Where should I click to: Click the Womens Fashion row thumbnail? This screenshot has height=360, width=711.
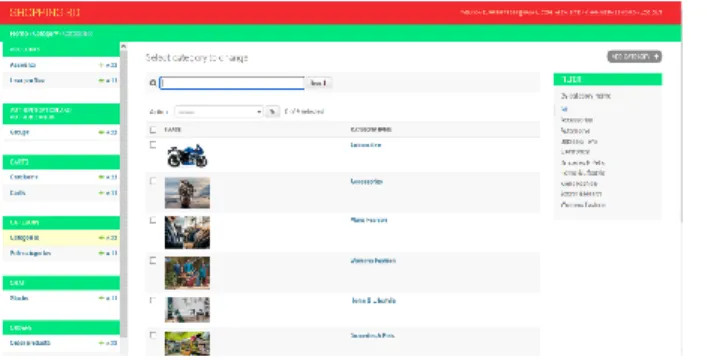coord(187,273)
